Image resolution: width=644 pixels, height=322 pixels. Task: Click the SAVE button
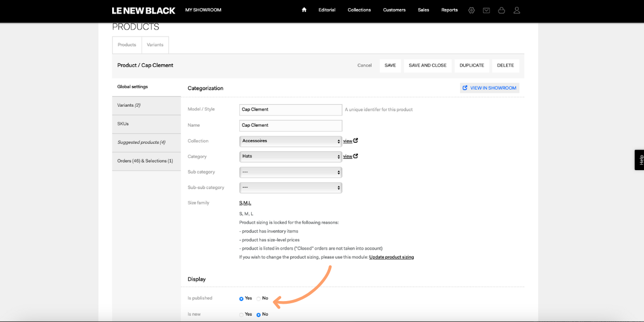(x=390, y=65)
